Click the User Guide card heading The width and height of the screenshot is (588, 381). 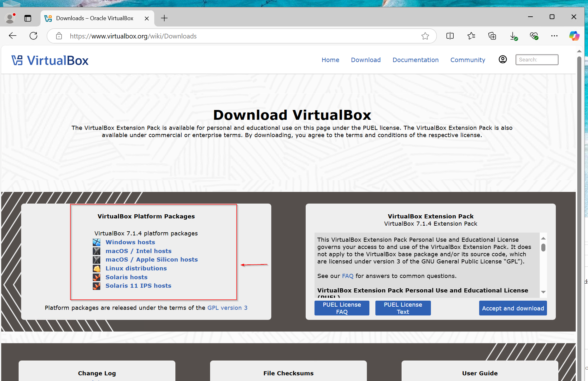480,373
